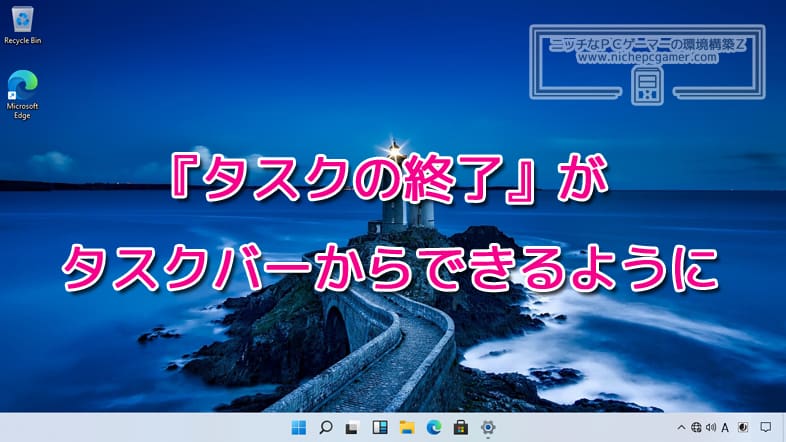Open IME options icon in tray
This screenshot has height=442, width=786.
pyautogui.click(x=743, y=427)
